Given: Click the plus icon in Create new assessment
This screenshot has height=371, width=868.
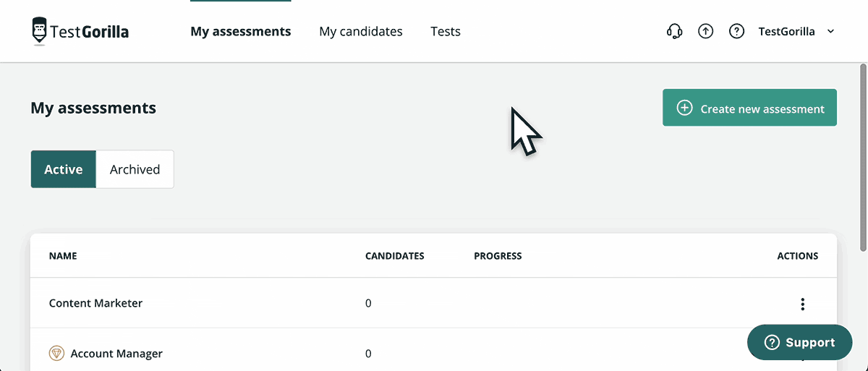Looking at the screenshot, I should pyautogui.click(x=684, y=108).
